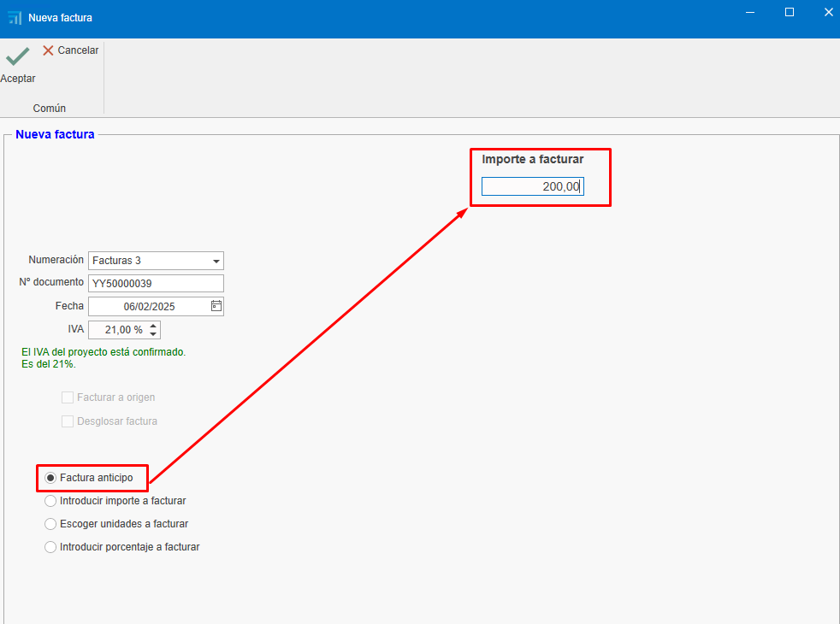840x624 pixels.
Task: Toggle the Desglosar factura checkbox
Action: (x=68, y=421)
